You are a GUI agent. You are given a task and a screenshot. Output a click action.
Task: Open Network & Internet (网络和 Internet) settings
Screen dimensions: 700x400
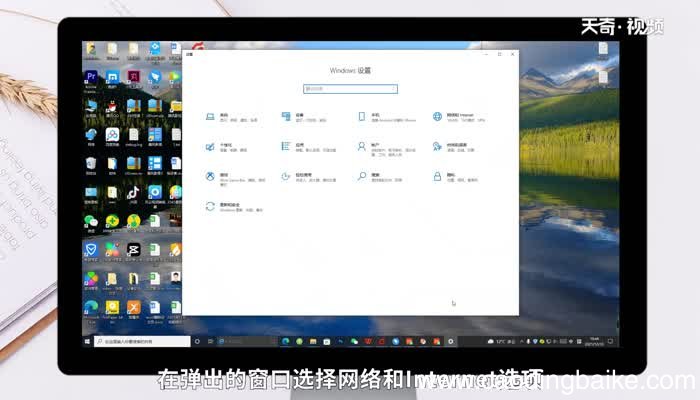coord(460,117)
